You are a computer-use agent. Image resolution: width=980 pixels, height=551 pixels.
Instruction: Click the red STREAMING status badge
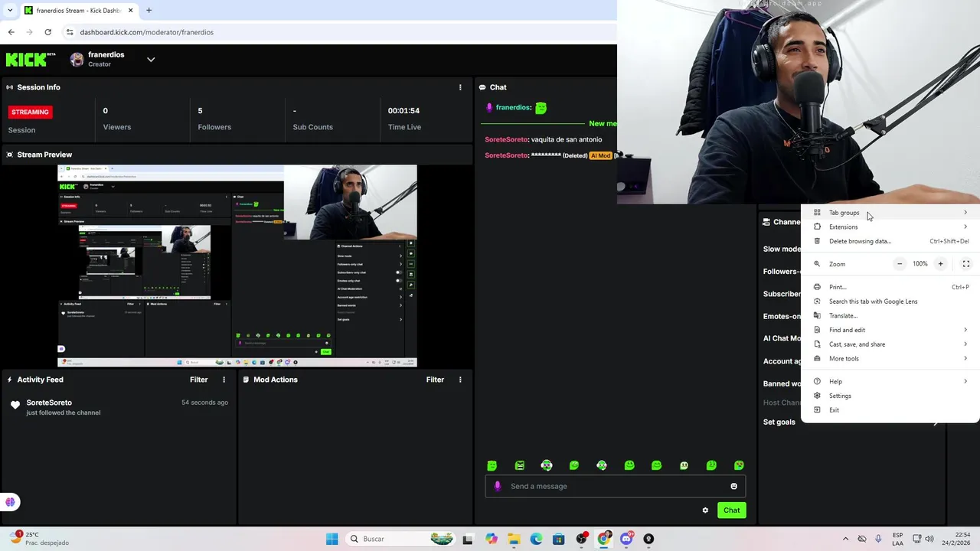(30, 112)
